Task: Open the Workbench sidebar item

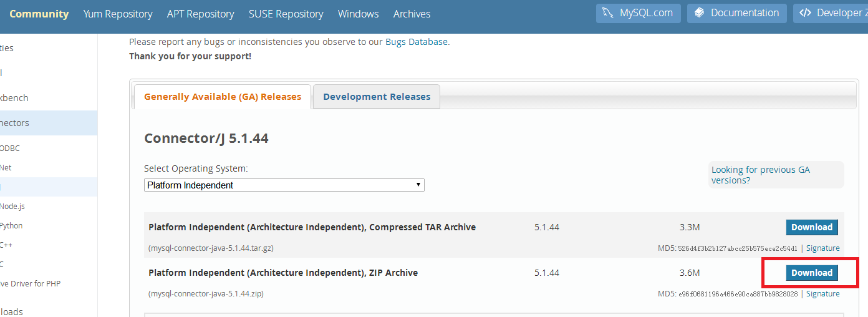Action: (14, 98)
